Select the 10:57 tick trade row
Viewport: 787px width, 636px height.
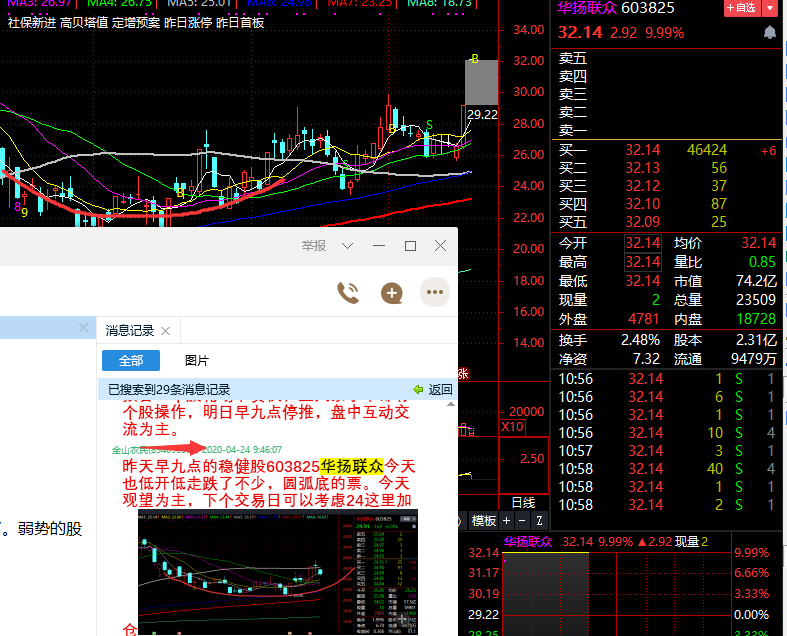click(x=668, y=451)
